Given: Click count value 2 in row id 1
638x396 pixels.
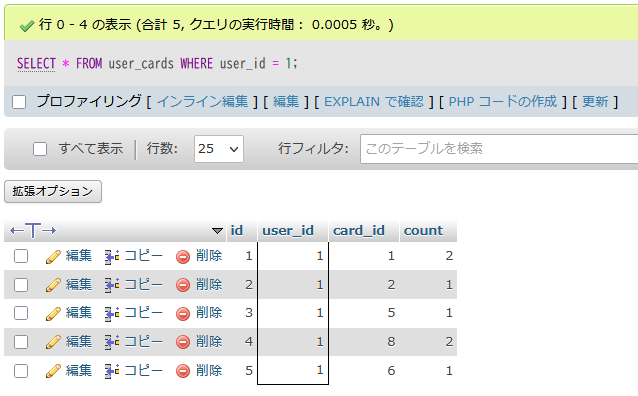Looking at the screenshot, I should click(x=449, y=256).
